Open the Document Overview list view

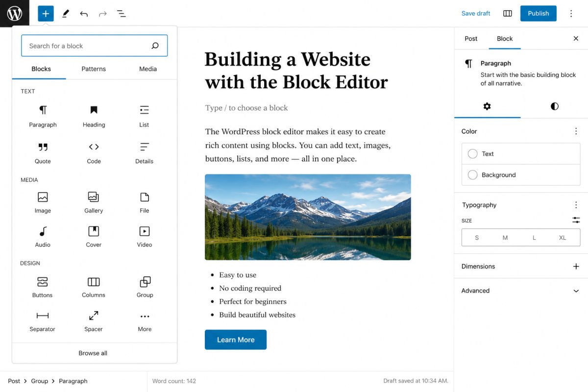pyautogui.click(x=121, y=14)
